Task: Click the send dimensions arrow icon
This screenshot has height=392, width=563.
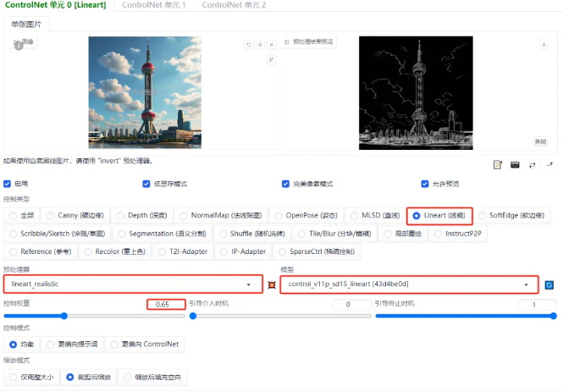Action: pos(549,164)
